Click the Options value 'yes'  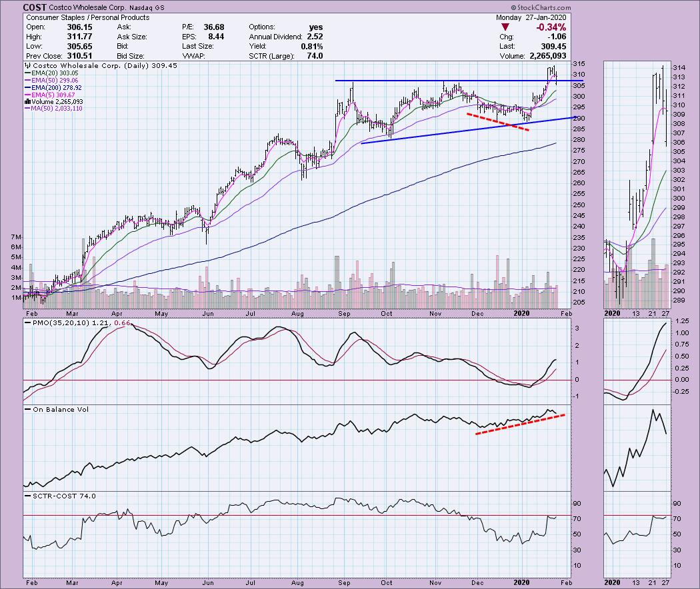(315, 27)
